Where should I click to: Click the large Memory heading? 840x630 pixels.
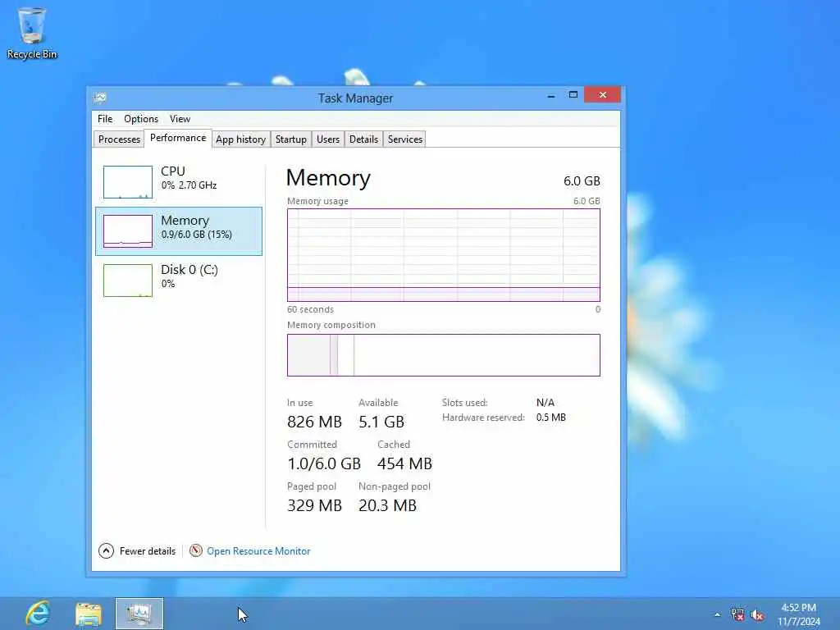pos(328,178)
